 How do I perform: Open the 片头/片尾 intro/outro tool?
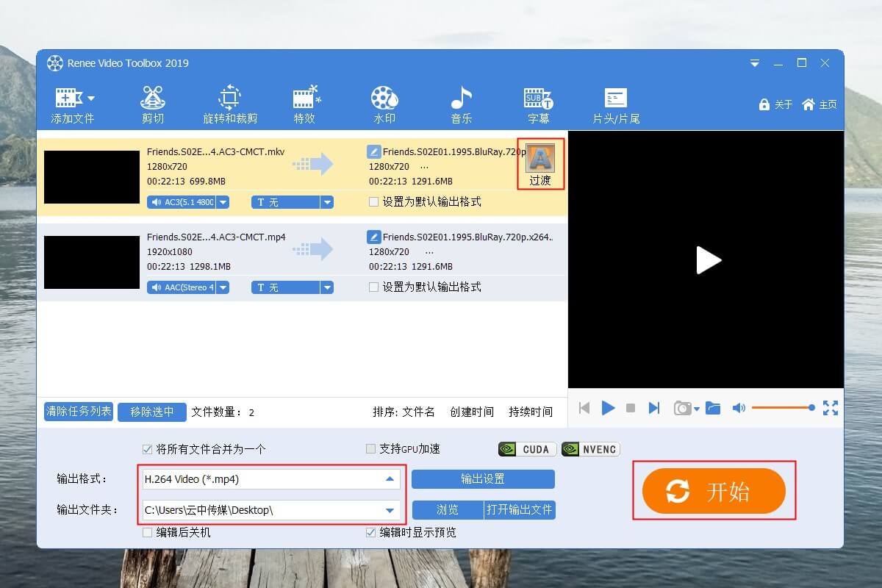click(x=616, y=106)
